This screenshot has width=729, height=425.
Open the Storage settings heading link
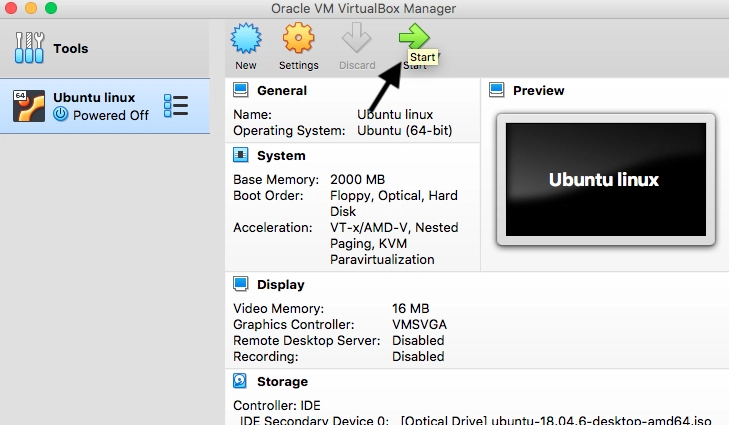click(283, 381)
